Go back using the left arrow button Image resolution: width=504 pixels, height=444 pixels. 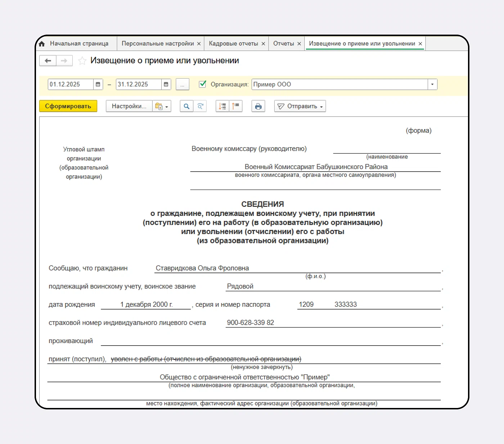tap(48, 61)
